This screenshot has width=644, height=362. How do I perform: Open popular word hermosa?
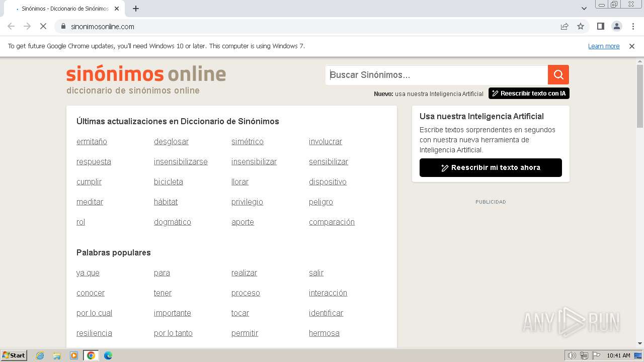click(324, 333)
